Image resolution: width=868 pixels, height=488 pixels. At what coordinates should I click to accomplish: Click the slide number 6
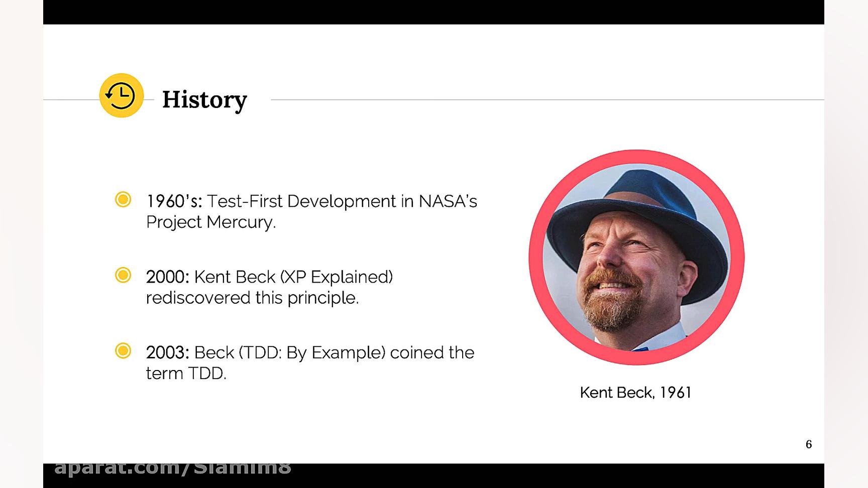(x=808, y=444)
